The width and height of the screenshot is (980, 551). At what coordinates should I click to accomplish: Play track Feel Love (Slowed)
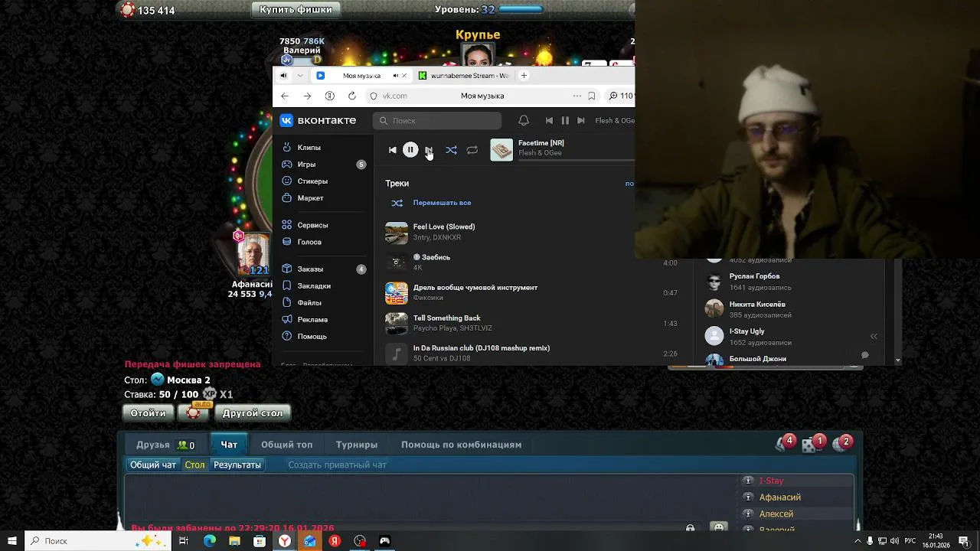[x=444, y=227]
